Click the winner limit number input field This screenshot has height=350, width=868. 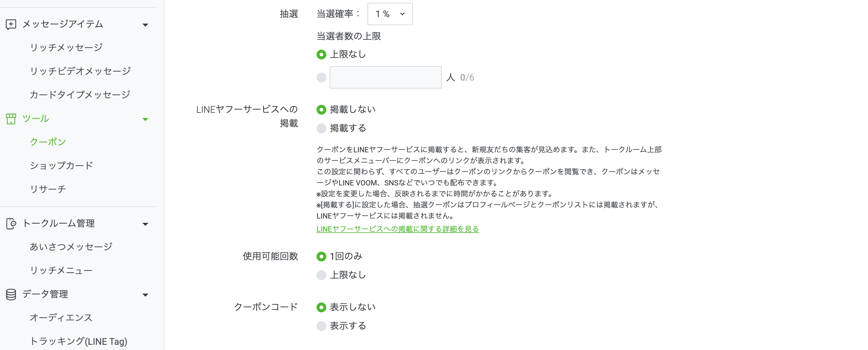tap(385, 77)
